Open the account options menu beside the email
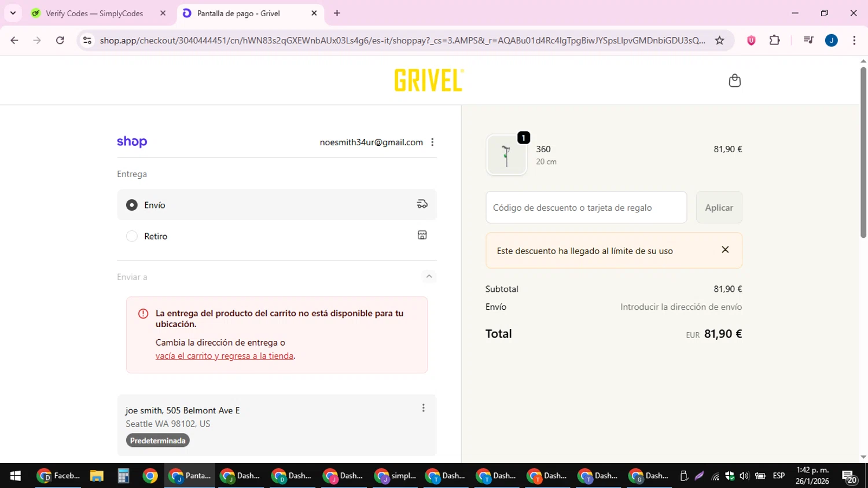Screen dimensions: 868x488 [432, 142]
